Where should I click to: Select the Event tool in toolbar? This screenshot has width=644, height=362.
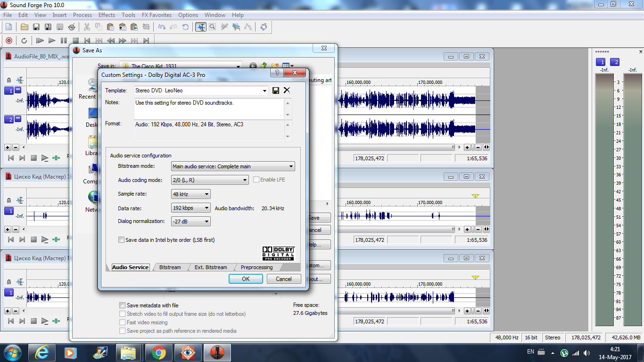pyautogui.click(x=236, y=27)
